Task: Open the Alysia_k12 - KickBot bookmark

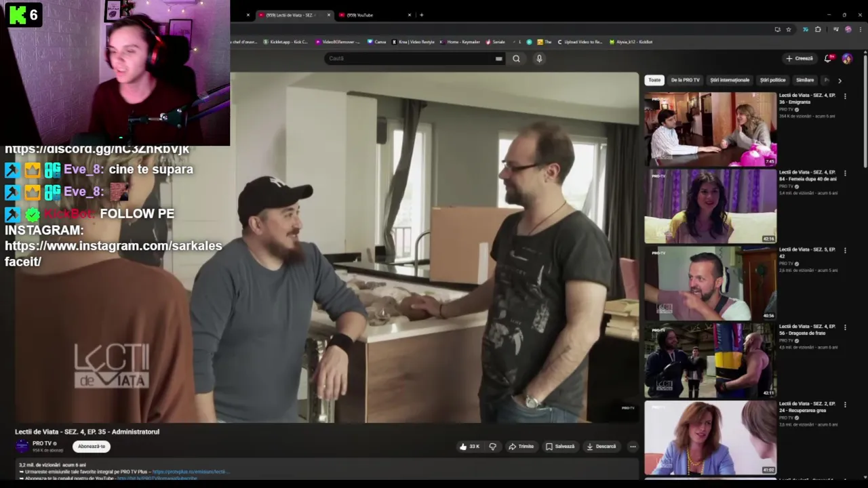Action: click(x=631, y=42)
